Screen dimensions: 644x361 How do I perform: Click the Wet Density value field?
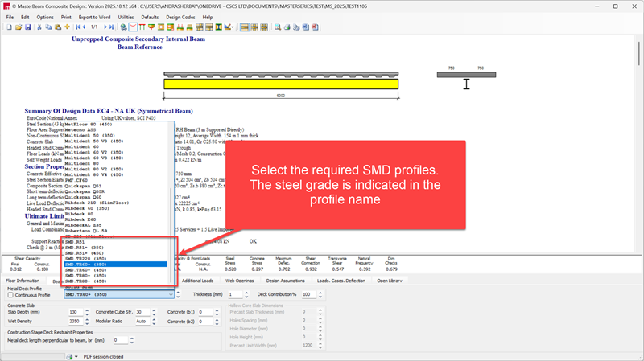[76, 322]
